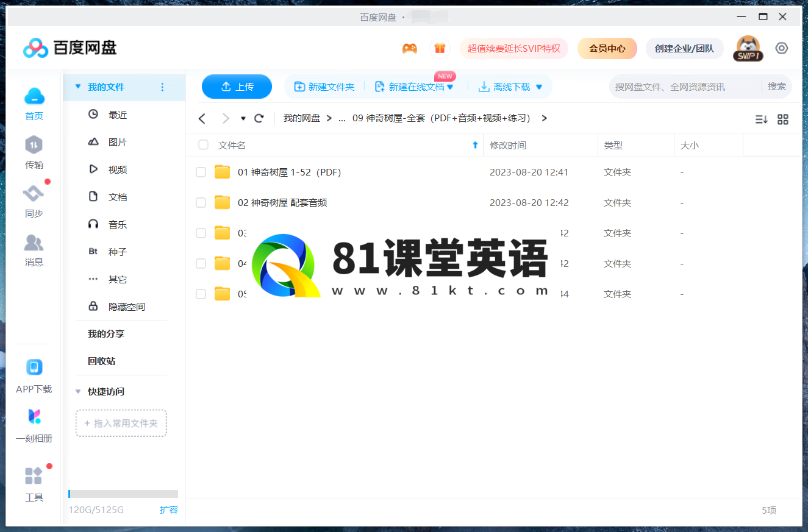The image size is (808, 532).
Task: Click the SVIP user avatar
Action: tap(748, 48)
